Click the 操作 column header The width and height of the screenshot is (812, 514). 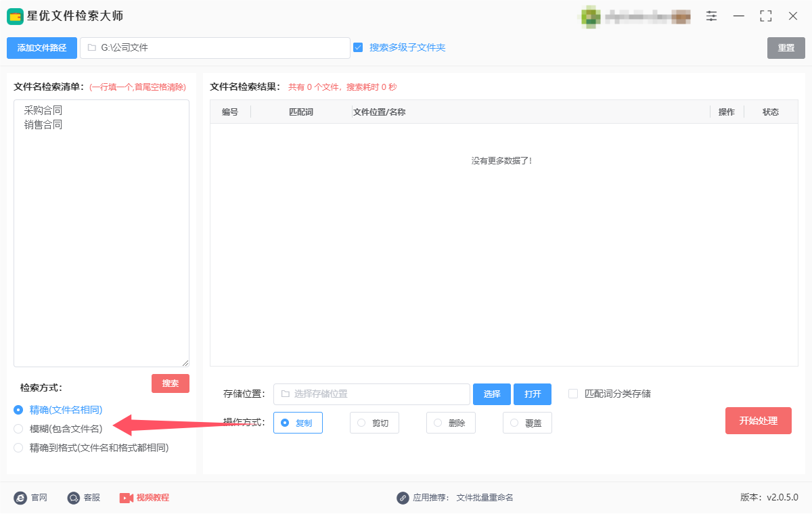(x=727, y=112)
